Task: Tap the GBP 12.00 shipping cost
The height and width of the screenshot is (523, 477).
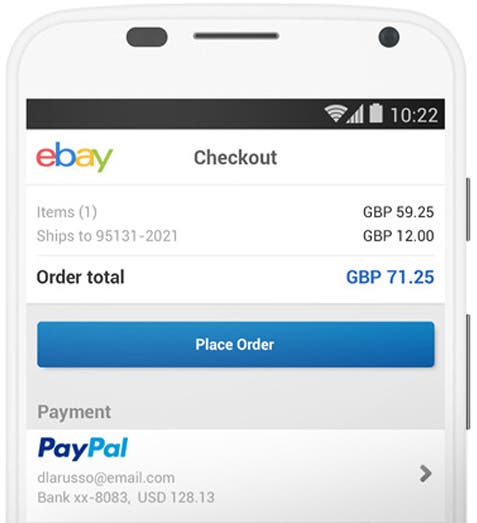Action: point(398,236)
